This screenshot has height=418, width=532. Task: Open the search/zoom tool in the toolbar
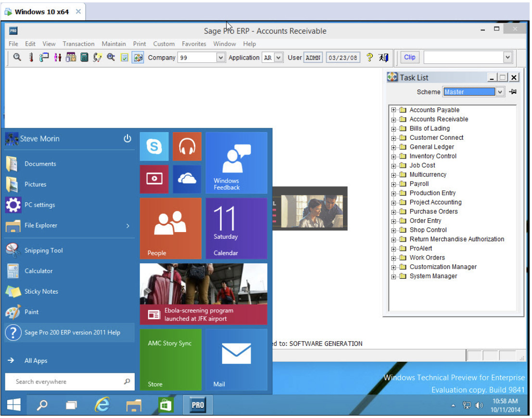tap(17, 58)
